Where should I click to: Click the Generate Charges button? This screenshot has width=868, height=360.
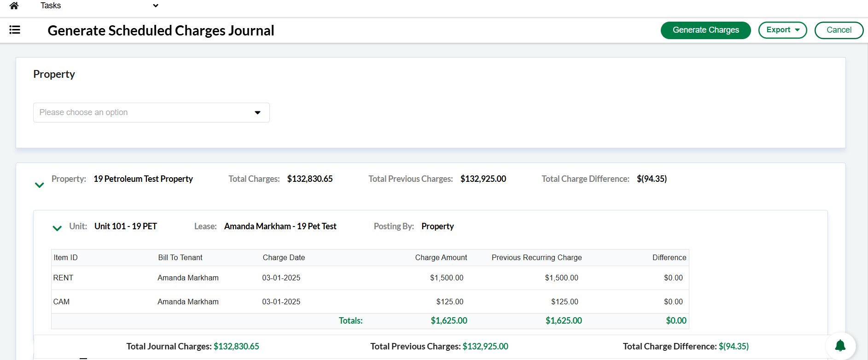(705, 30)
